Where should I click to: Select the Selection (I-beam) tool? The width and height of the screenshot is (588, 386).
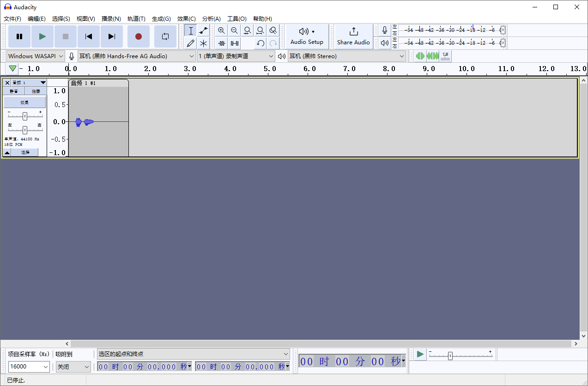(x=191, y=30)
